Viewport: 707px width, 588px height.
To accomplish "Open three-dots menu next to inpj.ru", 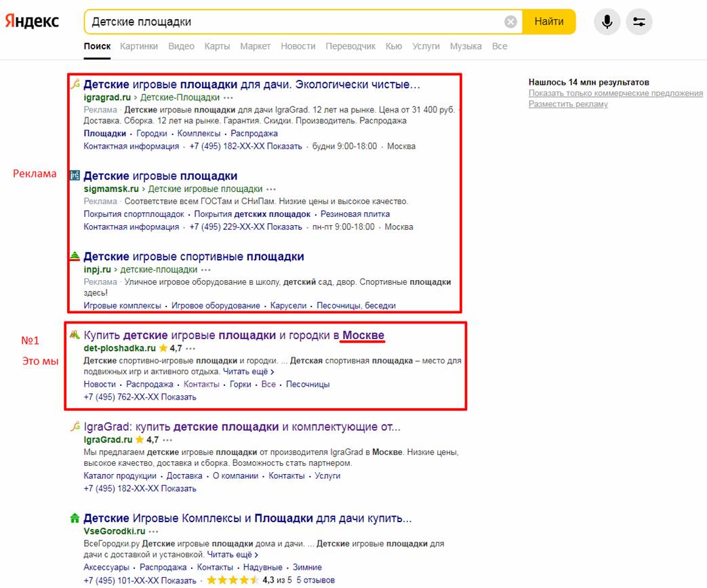I will (207, 270).
